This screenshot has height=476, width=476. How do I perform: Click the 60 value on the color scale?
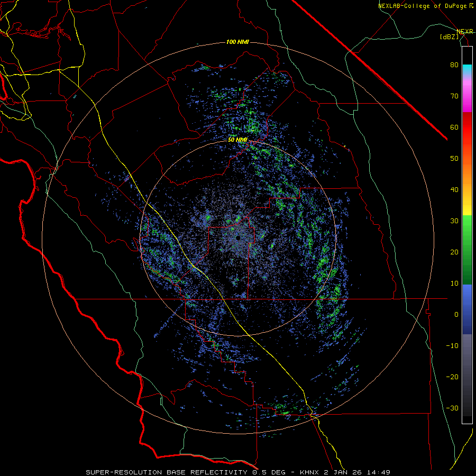point(454,127)
